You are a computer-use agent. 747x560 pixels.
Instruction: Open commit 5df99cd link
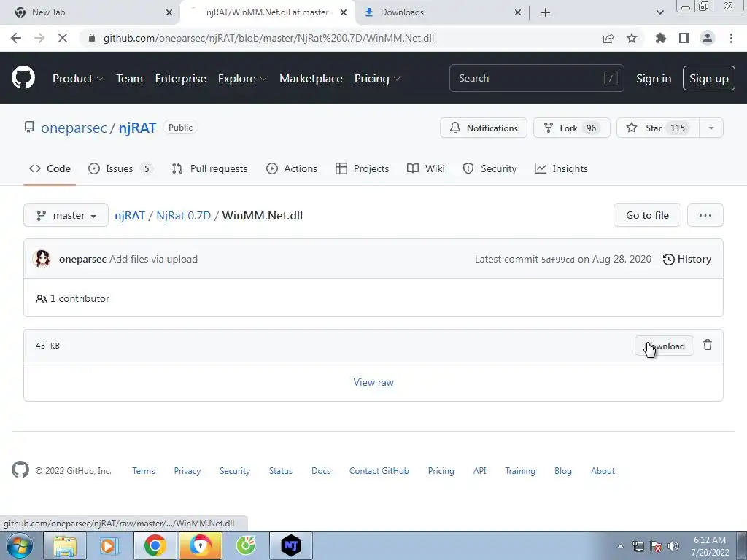[x=558, y=260]
